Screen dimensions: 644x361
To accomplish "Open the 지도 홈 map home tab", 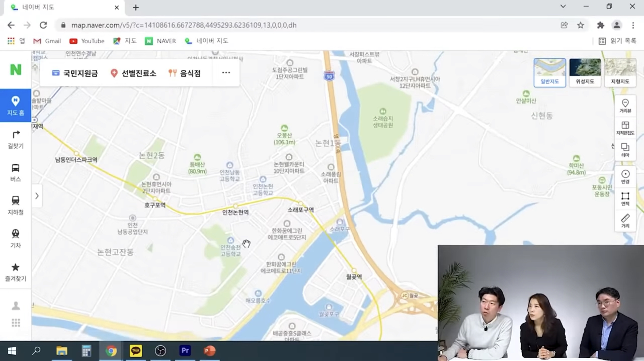I will [16, 105].
